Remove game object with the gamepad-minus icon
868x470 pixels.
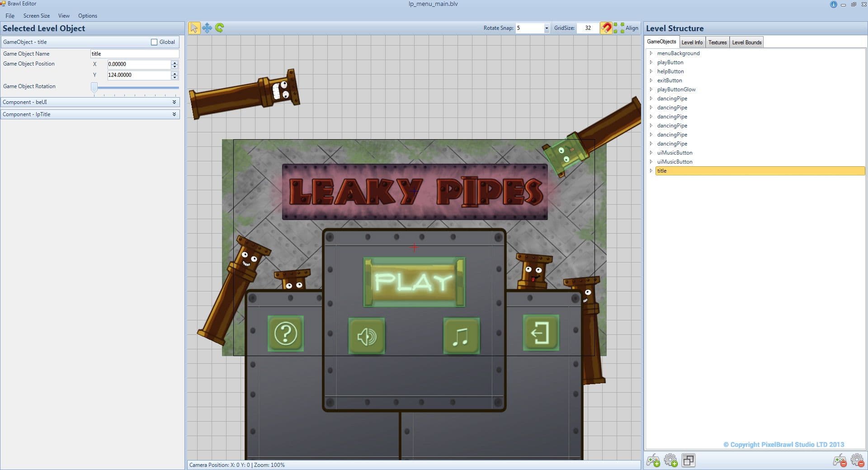click(840, 461)
